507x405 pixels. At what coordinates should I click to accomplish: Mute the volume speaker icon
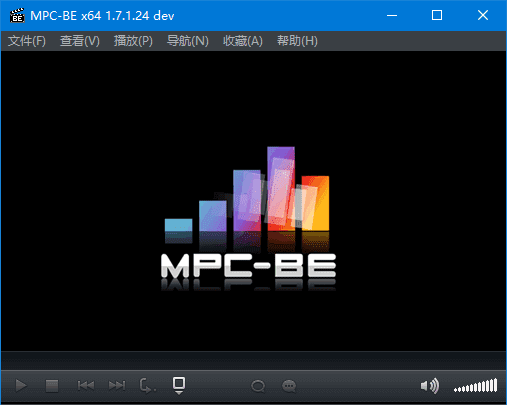click(x=429, y=386)
